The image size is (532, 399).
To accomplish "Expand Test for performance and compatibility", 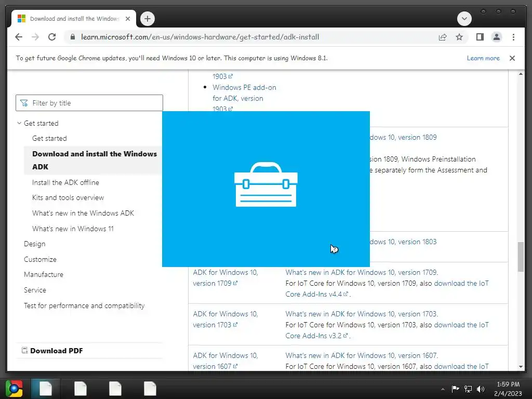I will [x=84, y=305].
